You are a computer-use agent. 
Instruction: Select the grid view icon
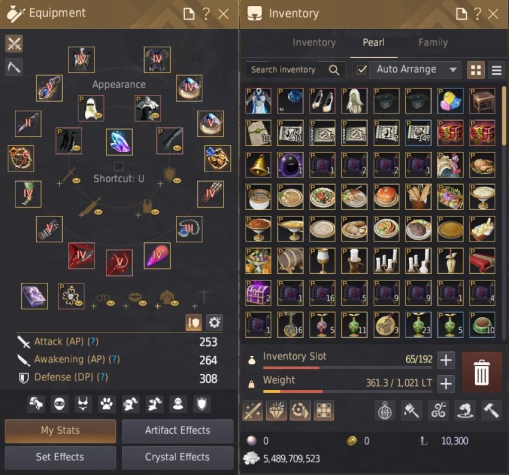[x=476, y=70]
